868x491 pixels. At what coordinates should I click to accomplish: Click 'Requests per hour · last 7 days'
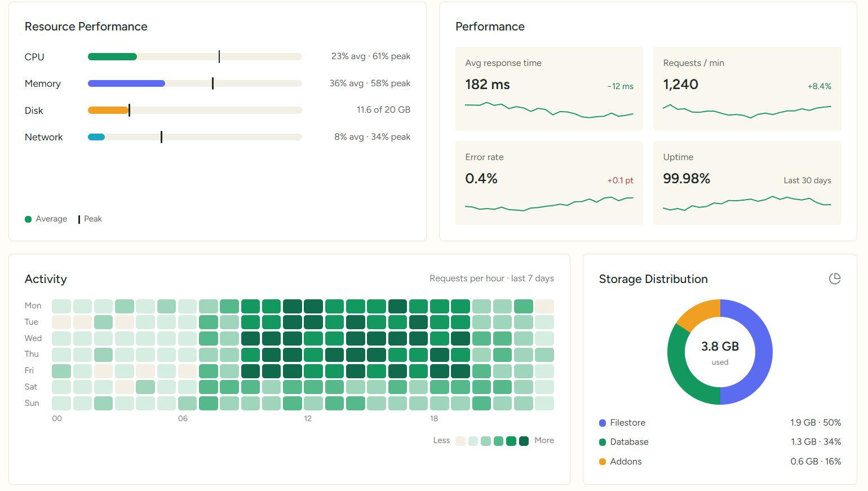pyautogui.click(x=491, y=278)
